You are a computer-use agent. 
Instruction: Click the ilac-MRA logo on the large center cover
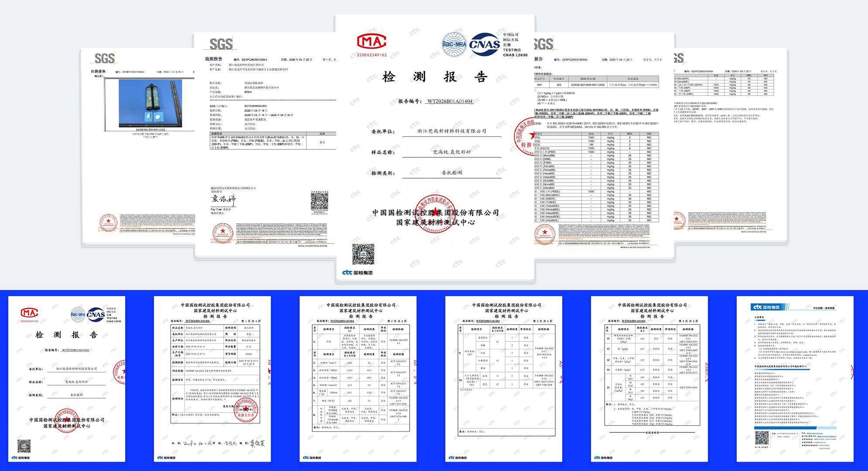coord(454,44)
